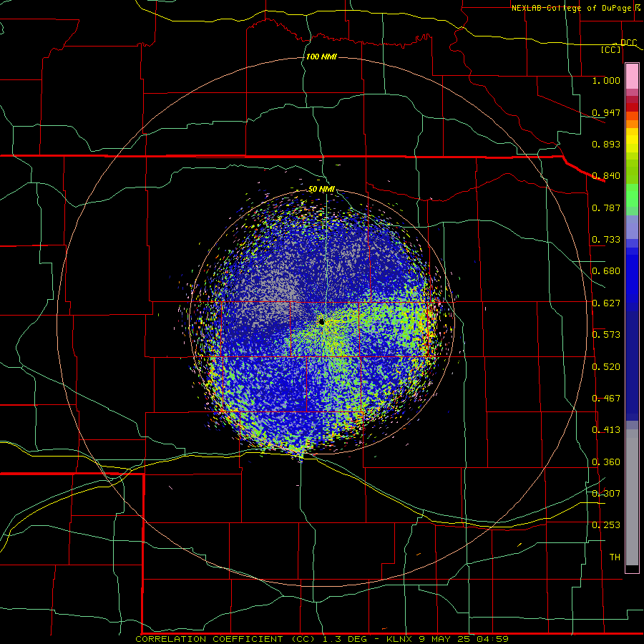The image size is (644, 644).
Task: Click the DCC label at top right
Action: [x=628, y=42]
